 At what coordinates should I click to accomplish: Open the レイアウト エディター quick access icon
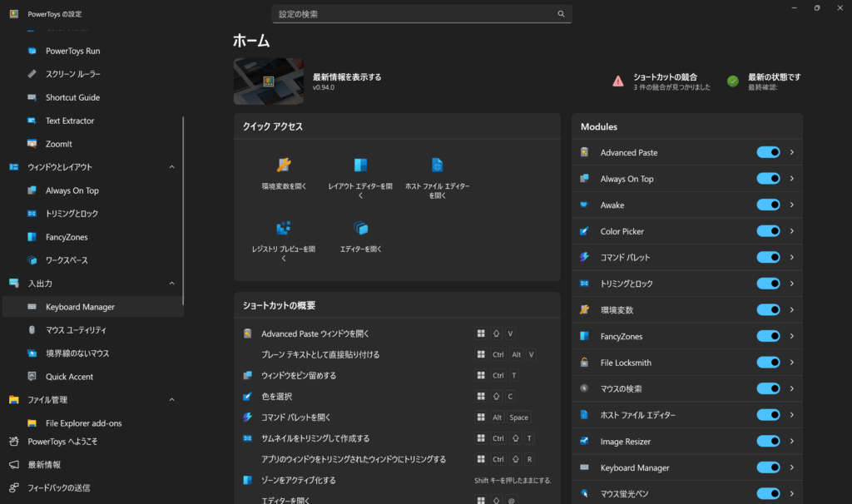[x=360, y=165]
